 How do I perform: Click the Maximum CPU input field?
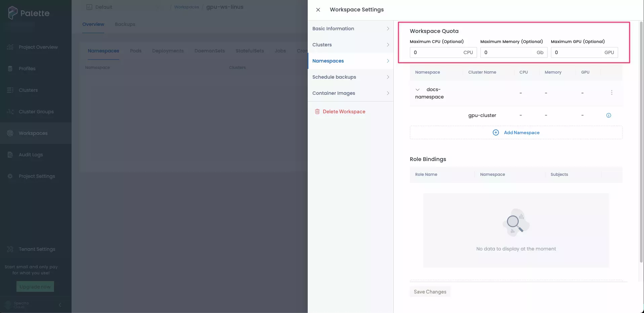tap(437, 52)
